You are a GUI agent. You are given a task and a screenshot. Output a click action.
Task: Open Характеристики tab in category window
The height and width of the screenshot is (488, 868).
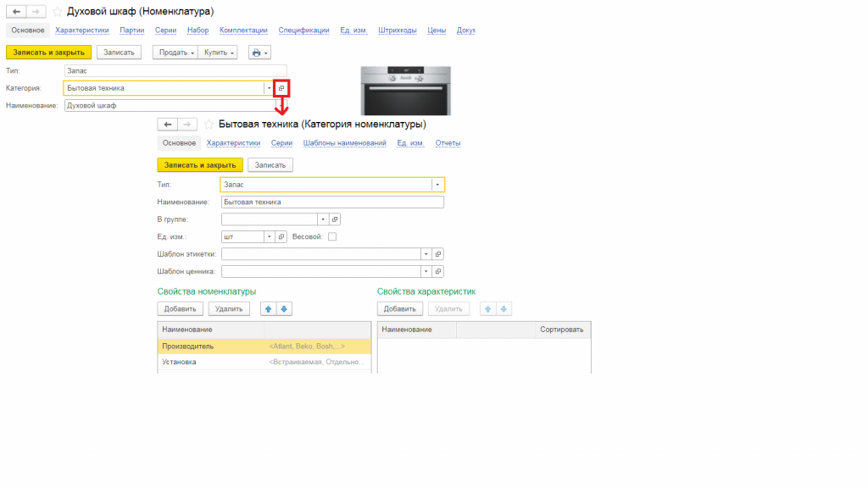234,143
